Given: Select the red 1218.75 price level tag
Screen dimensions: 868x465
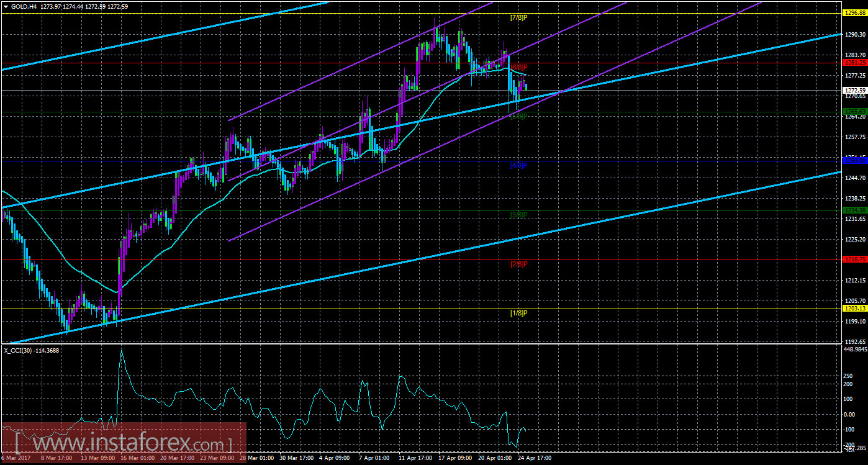Looking at the screenshot, I should coord(854,260).
